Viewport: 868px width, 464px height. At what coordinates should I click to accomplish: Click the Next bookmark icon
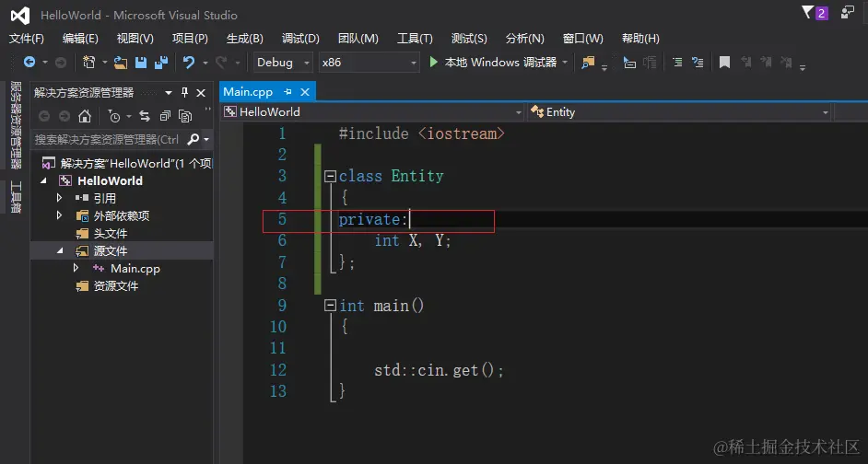pos(766,63)
